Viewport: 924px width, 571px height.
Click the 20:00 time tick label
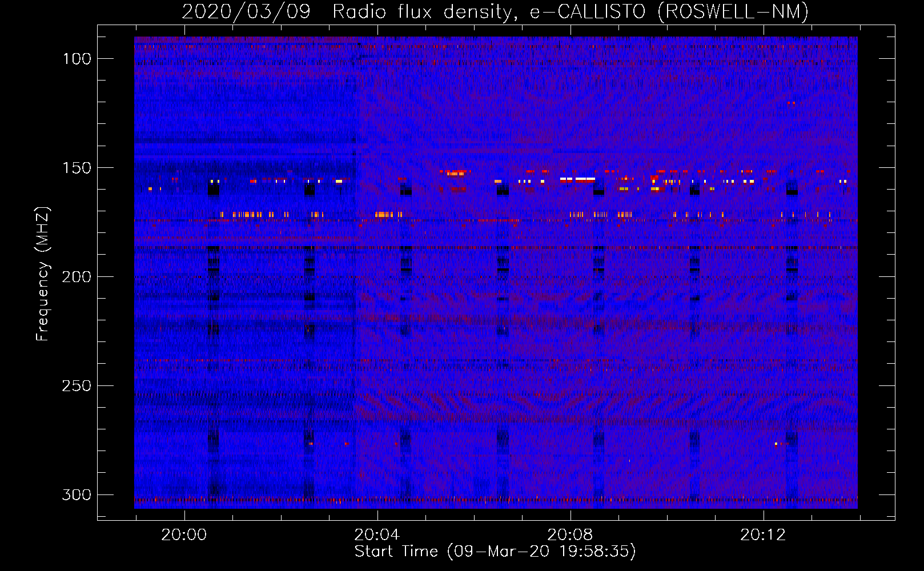pyautogui.click(x=184, y=535)
